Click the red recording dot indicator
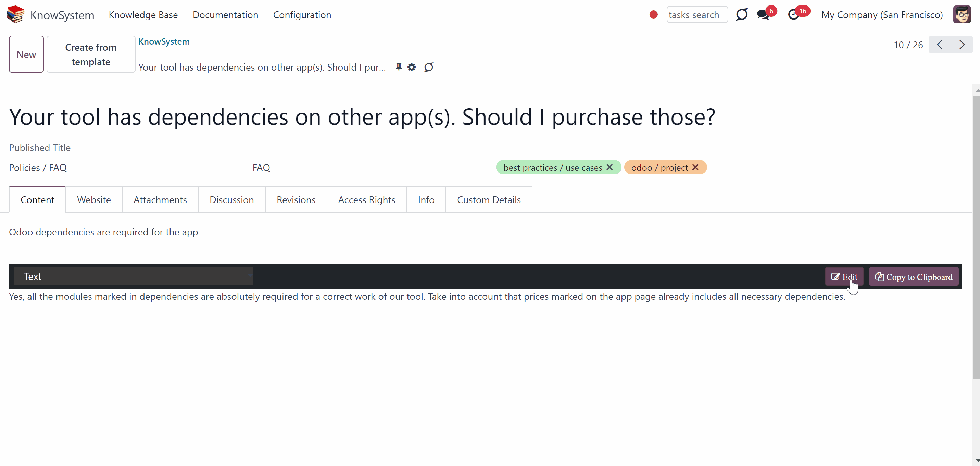The image size is (980, 466). (x=653, y=14)
